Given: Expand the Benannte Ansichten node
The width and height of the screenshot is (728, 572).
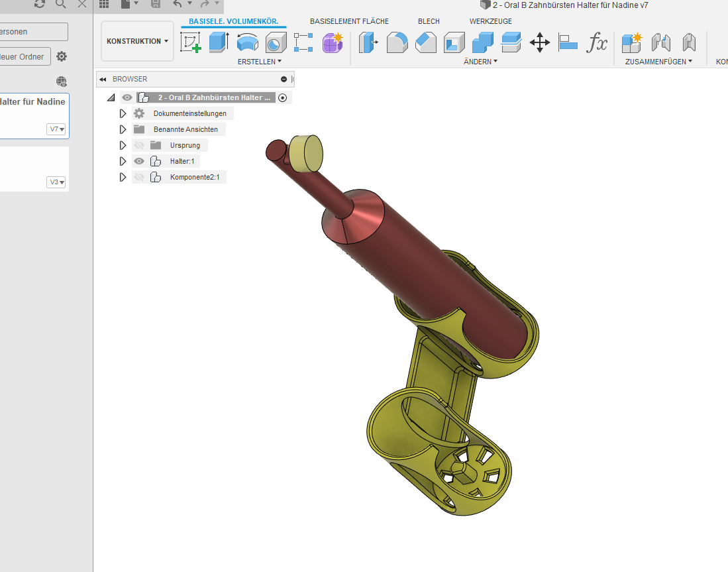Looking at the screenshot, I should click(123, 129).
